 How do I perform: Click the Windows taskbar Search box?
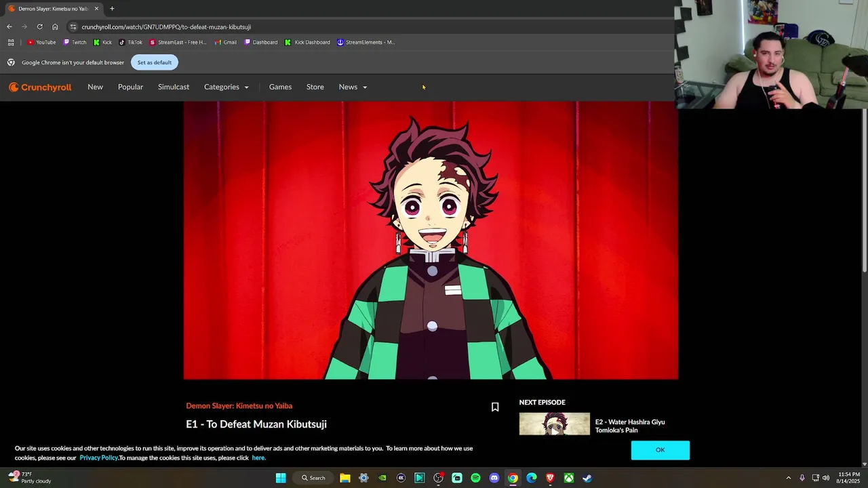[x=313, y=478]
